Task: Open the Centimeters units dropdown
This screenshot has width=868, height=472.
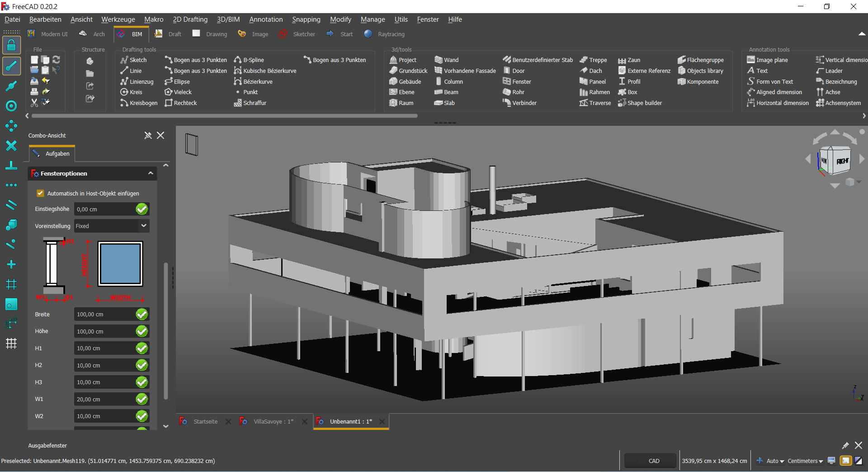Action: point(805,461)
